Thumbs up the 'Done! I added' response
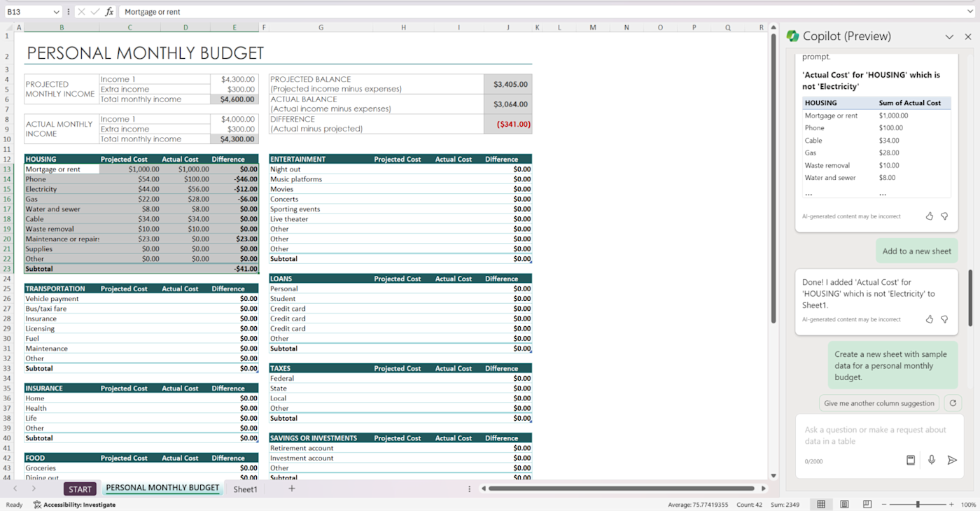980x511 pixels. (930, 319)
